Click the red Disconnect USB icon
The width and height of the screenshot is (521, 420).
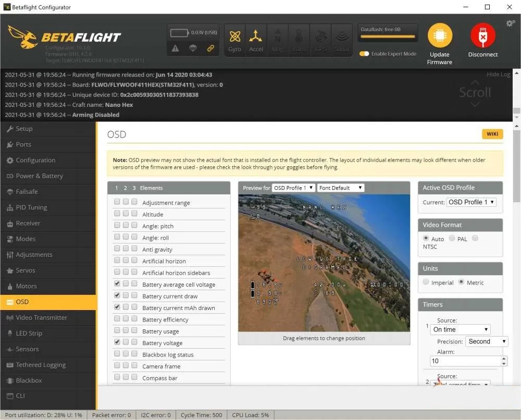(x=482, y=36)
